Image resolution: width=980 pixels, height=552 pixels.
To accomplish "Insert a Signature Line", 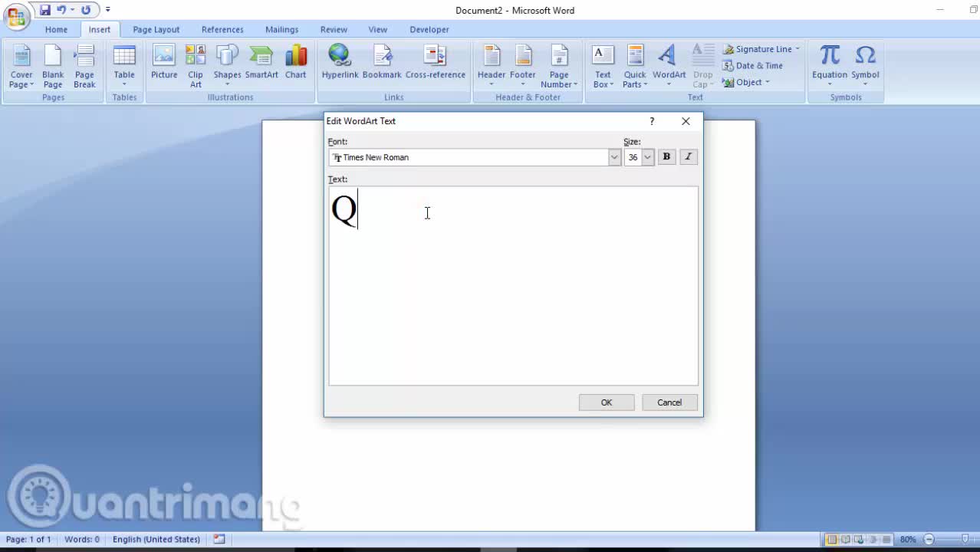I will (758, 49).
